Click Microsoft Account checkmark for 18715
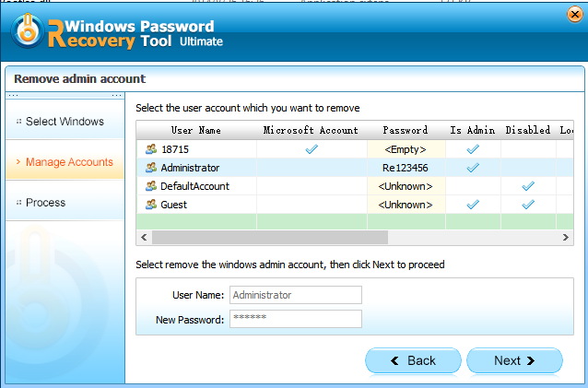 pos(312,149)
